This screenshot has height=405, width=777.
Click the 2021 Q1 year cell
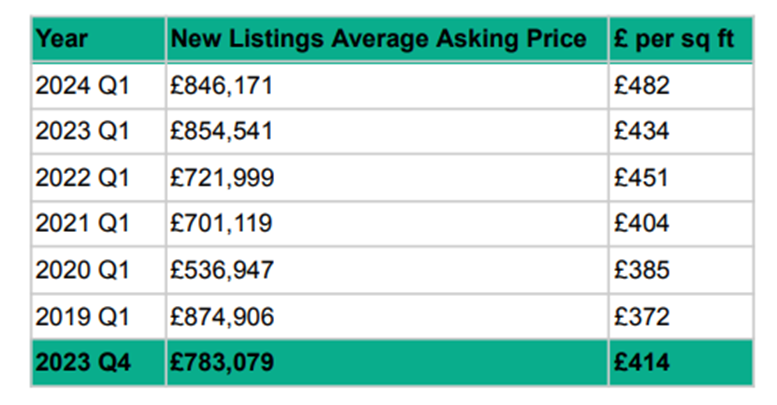click(x=82, y=224)
